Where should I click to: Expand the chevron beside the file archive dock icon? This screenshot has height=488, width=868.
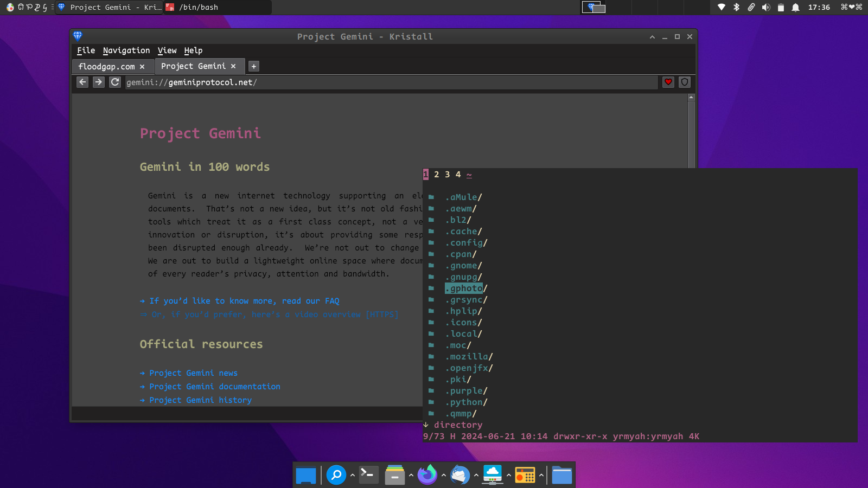click(411, 475)
